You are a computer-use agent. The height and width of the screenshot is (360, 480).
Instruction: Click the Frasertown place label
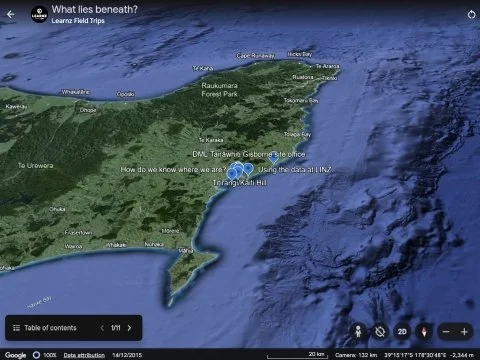tap(79, 233)
